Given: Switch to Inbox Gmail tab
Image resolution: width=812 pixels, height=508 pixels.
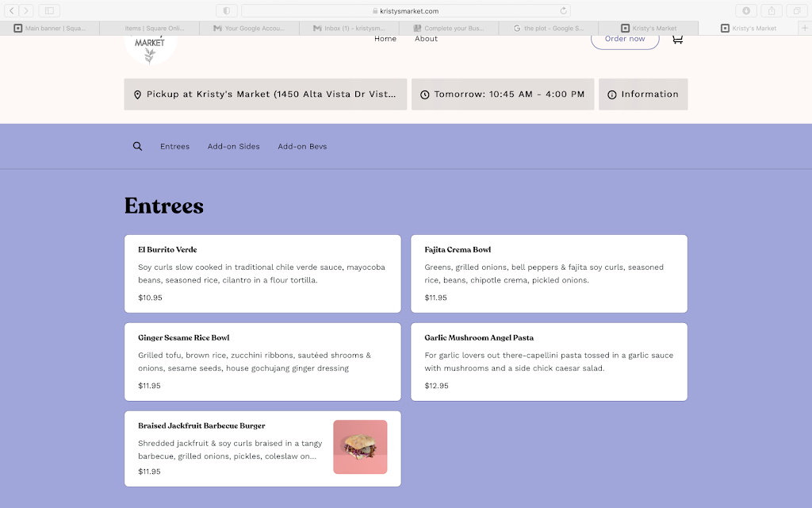Looking at the screenshot, I should (349, 29).
